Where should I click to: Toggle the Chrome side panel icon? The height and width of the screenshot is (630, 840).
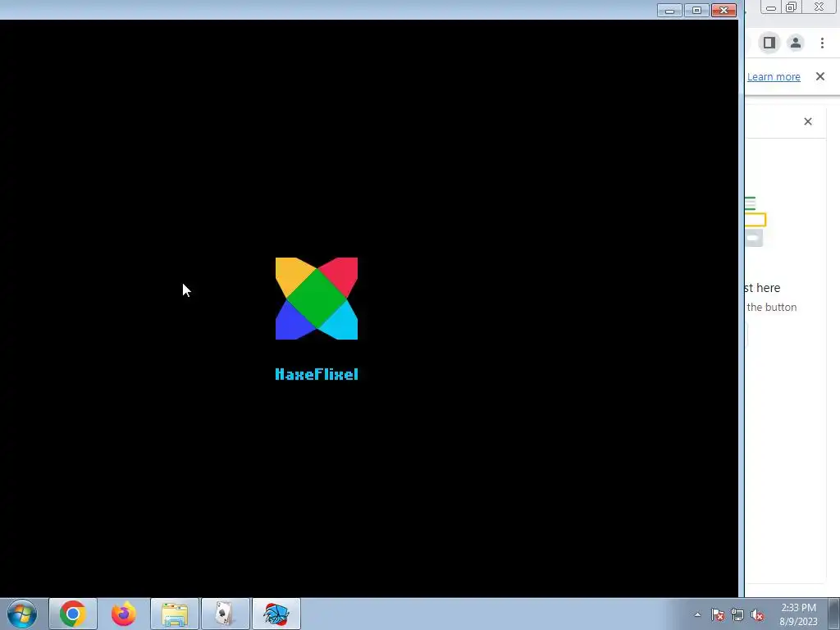769,43
